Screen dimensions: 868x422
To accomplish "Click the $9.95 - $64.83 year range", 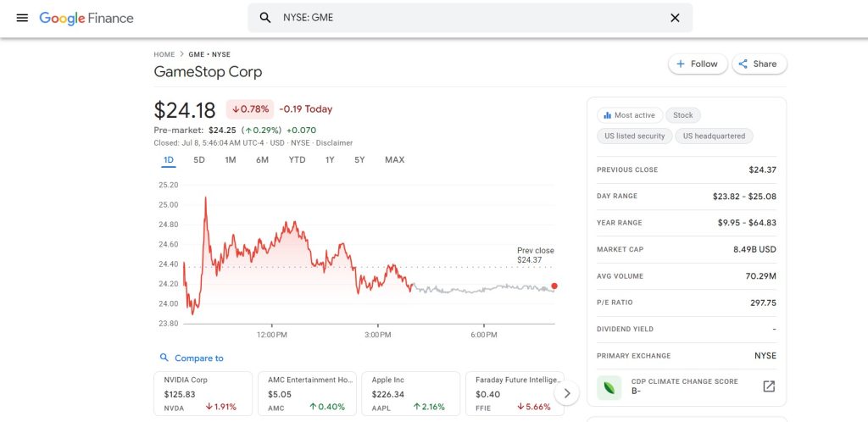I will (747, 223).
